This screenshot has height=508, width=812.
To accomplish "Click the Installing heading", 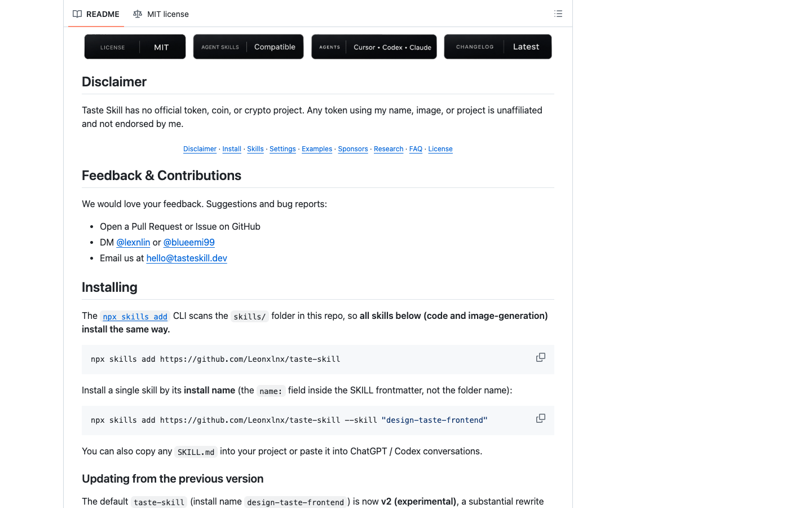I will 109,287.
